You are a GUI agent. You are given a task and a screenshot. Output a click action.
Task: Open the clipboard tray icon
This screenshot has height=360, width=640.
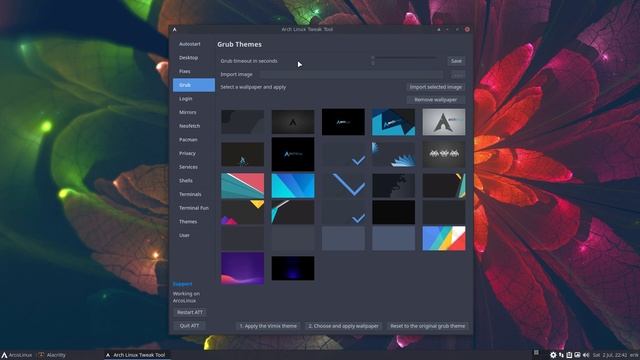[569, 355]
